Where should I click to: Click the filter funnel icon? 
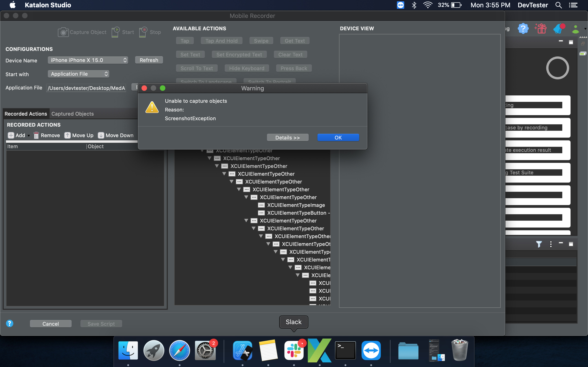click(x=539, y=244)
